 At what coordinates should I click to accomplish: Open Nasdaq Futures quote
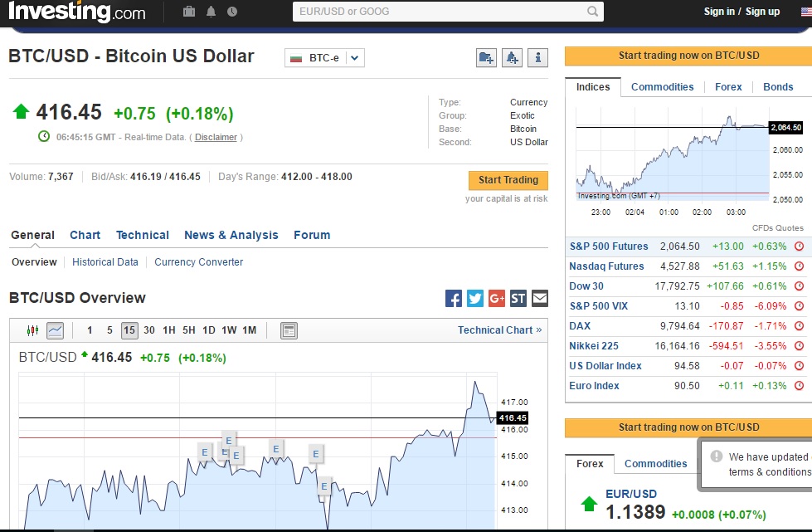[606, 266]
